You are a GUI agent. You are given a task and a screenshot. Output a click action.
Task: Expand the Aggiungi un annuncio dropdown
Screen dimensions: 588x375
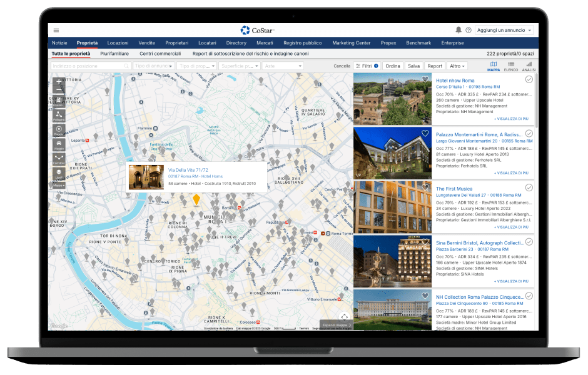(x=504, y=30)
